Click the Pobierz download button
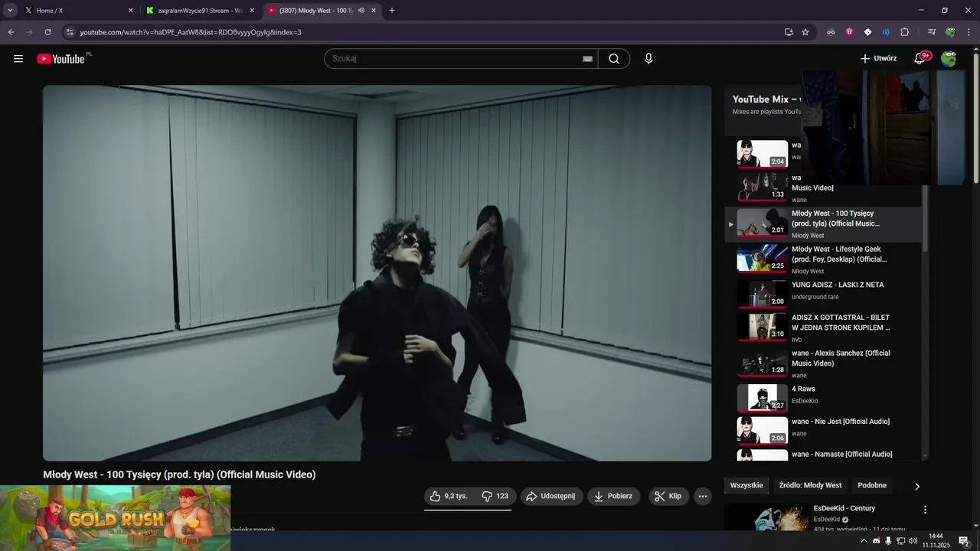 (x=614, y=496)
